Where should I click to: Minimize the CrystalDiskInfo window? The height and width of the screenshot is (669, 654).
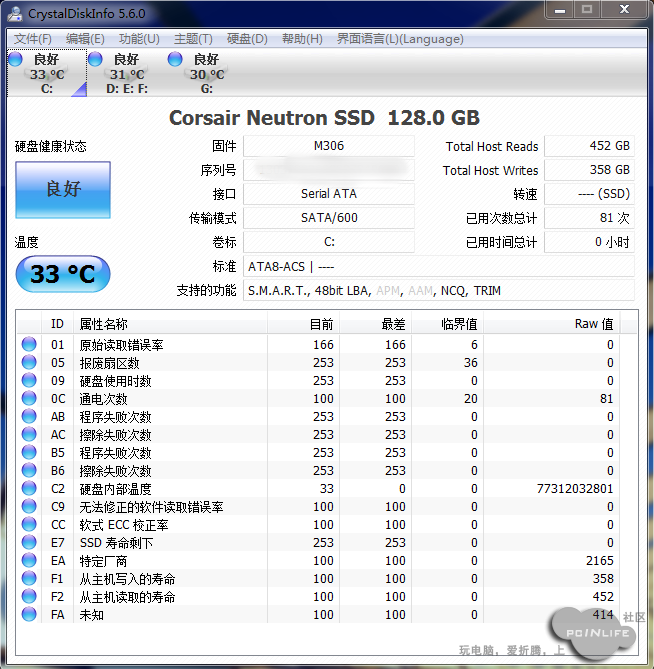coord(560,9)
